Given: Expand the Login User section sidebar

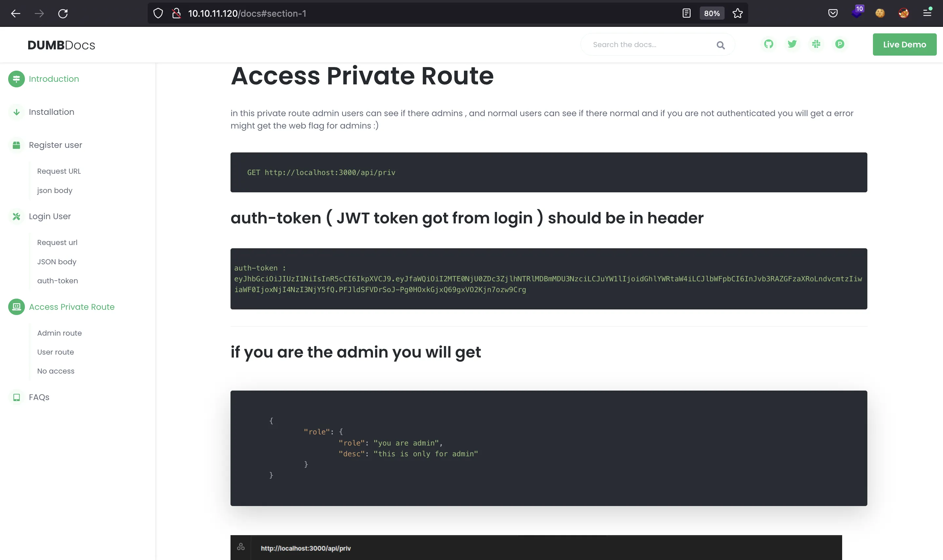Looking at the screenshot, I should [x=49, y=216].
